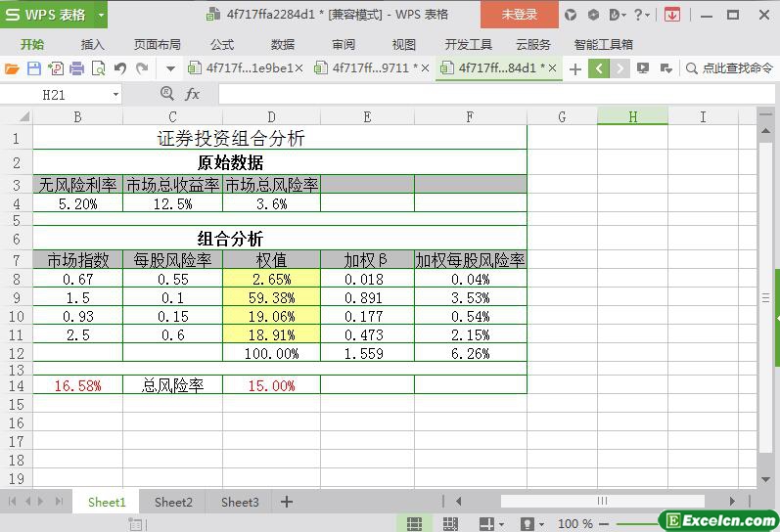Click the Print Preview icon
This screenshot has height=532, width=780.
[x=98, y=68]
